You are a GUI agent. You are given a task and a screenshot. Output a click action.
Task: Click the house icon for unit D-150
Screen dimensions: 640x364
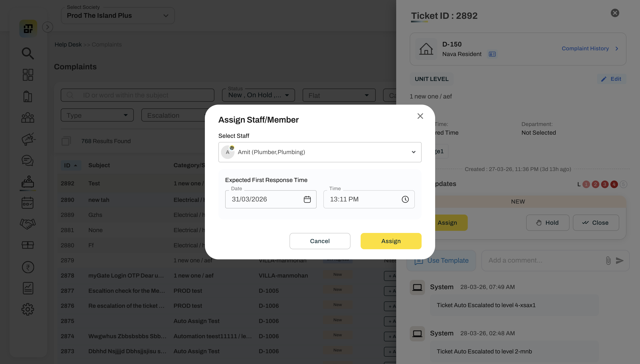tap(426, 49)
